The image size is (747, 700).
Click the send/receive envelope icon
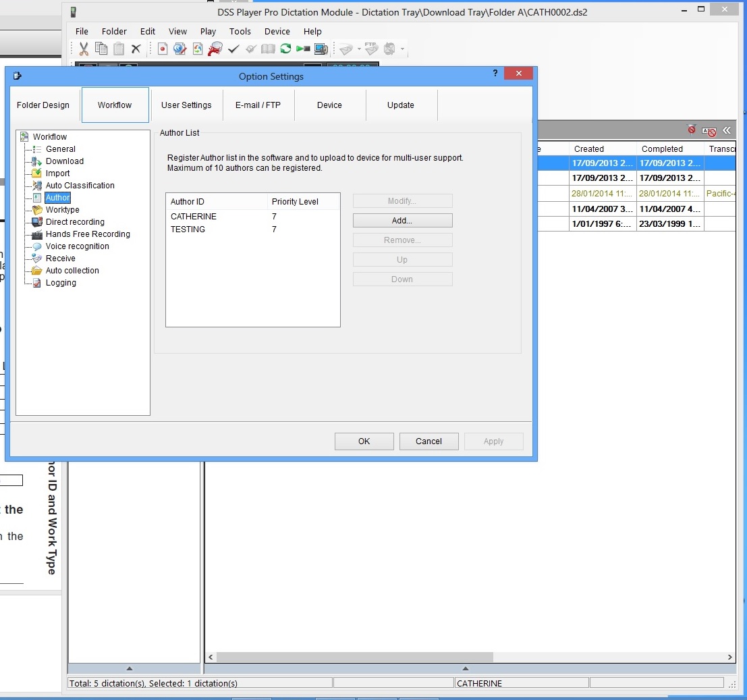pyautogui.click(x=389, y=49)
